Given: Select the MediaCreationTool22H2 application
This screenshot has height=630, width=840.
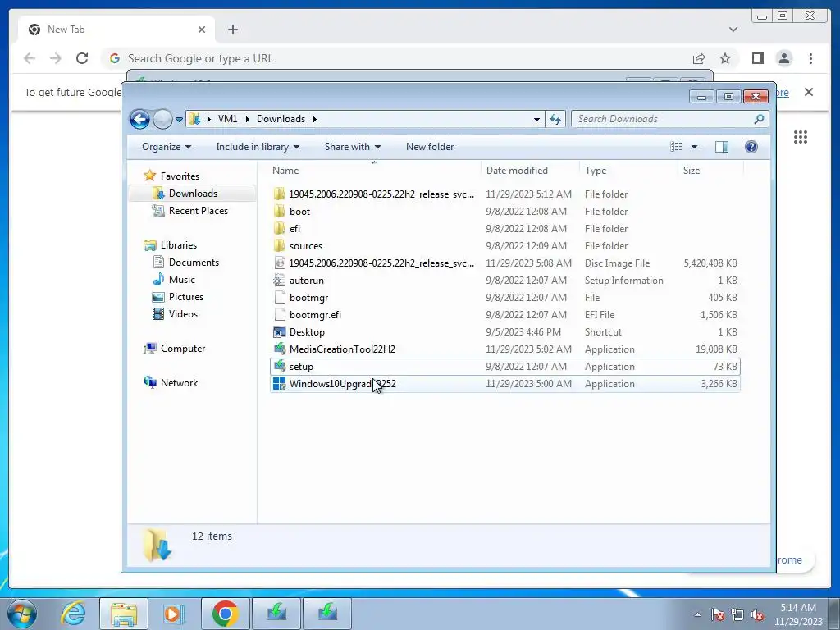Looking at the screenshot, I should coord(505,349).
